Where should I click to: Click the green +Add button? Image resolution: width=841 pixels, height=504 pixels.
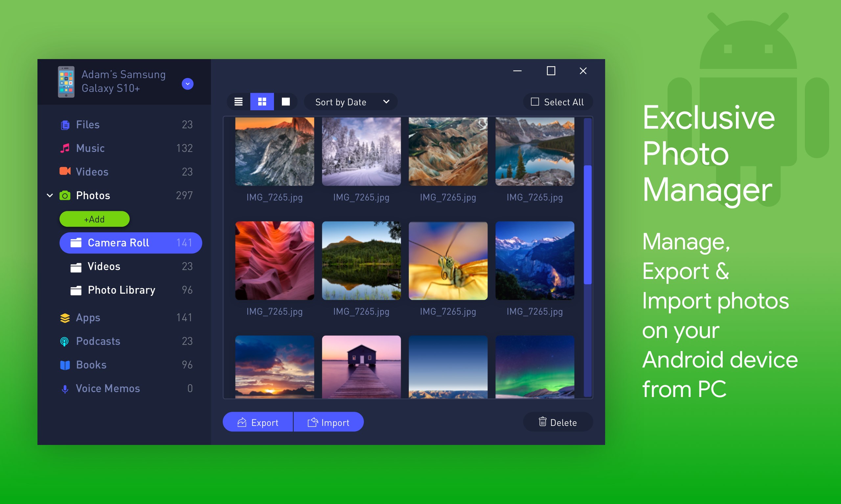pos(95,219)
